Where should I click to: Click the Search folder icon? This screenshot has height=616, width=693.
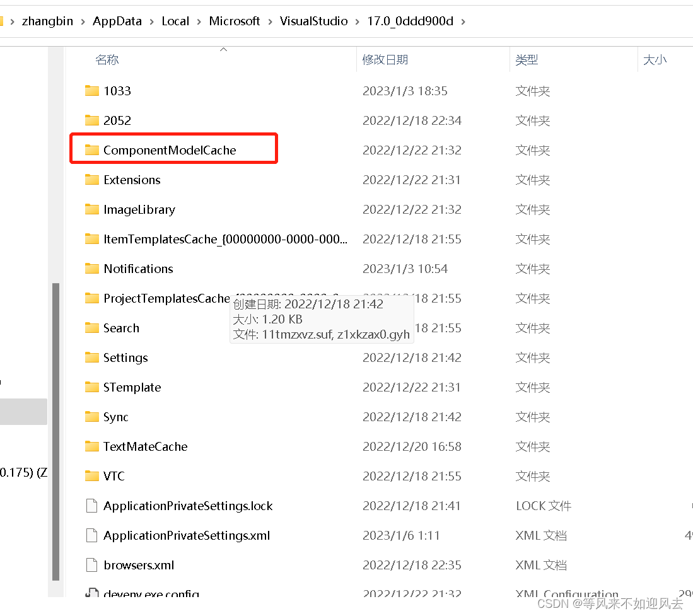[92, 327]
